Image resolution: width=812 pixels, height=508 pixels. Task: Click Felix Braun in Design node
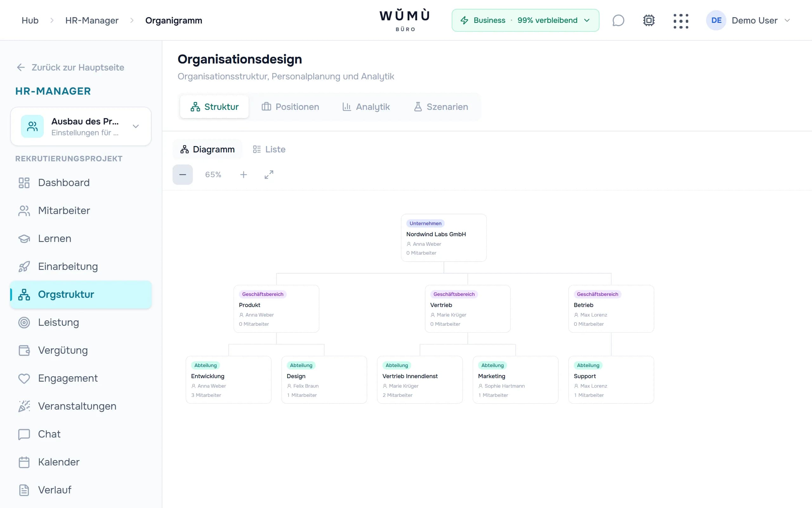pyautogui.click(x=306, y=386)
